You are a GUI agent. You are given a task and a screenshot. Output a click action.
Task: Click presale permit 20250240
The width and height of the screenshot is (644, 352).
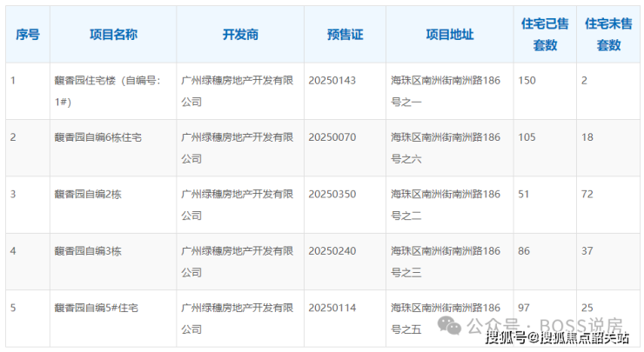coord(332,251)
